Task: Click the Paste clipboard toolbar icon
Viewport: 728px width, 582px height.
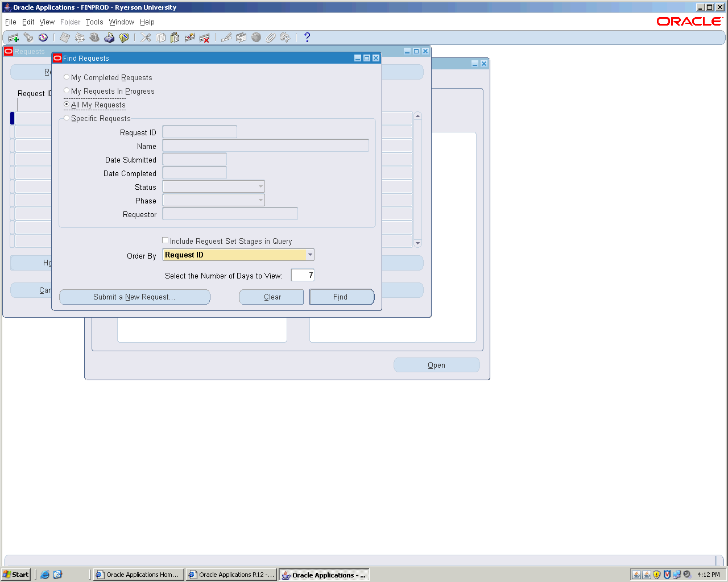Action: [x=175, y=38]
